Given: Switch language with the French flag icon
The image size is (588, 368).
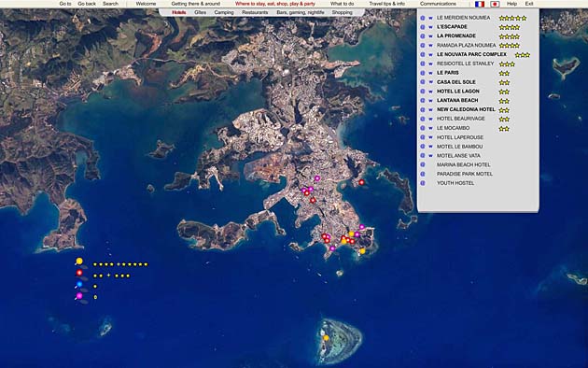Looking at the screenshot, I should [x=479, y=4].
